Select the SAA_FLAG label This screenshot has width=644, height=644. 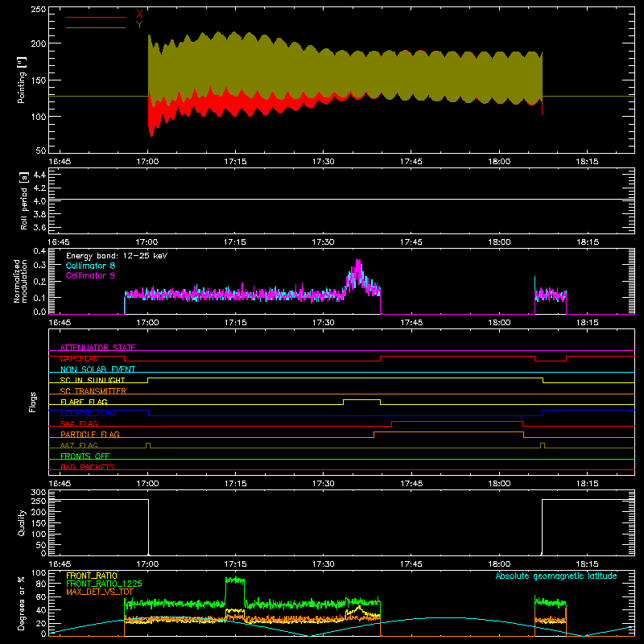point(79,423)
